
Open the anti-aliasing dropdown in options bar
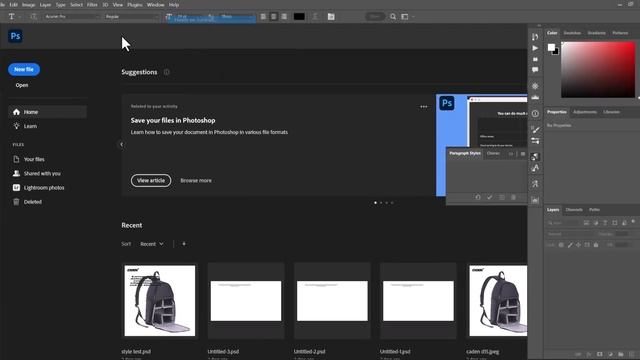point(237,17)
